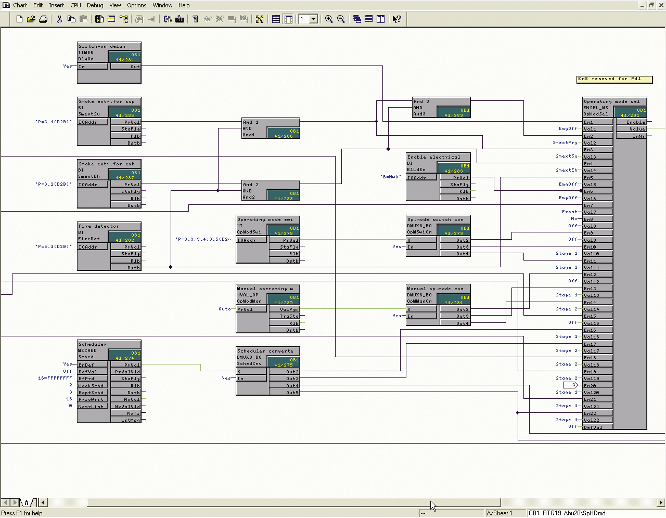Click the Open folder toolbar icon

pos(31,19)
